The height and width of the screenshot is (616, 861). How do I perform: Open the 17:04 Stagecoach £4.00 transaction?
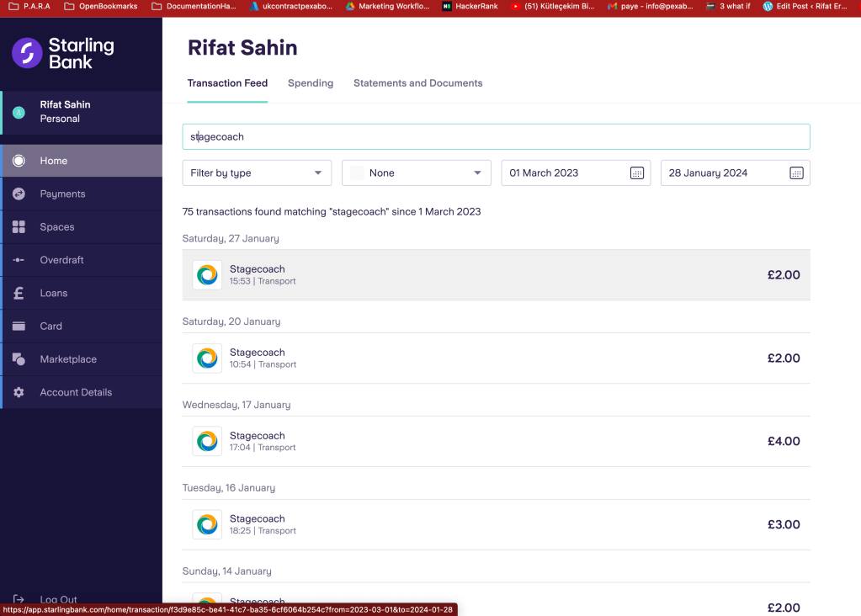coord(496,441)
